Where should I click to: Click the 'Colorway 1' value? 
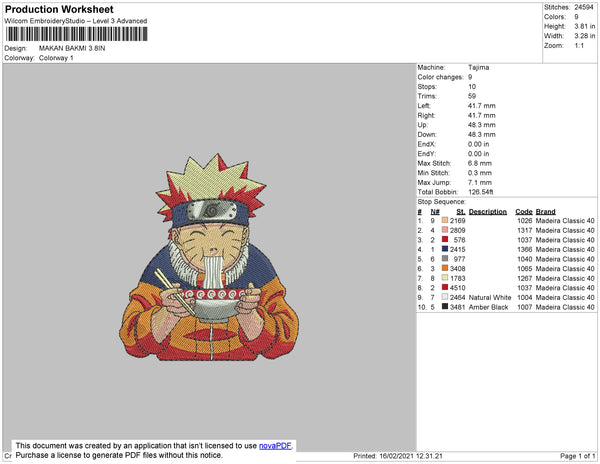(56, 58)
